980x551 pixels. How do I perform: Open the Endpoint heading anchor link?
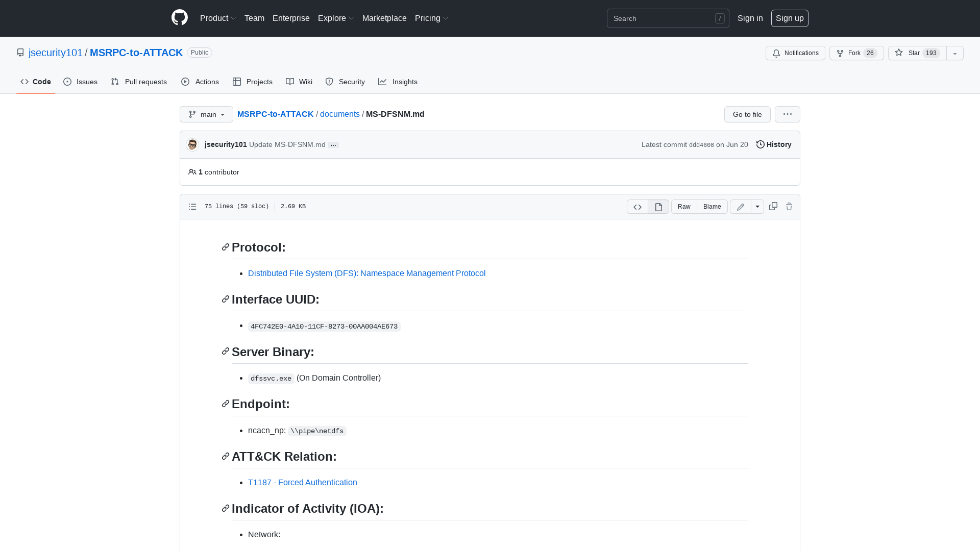coord(226,404)
